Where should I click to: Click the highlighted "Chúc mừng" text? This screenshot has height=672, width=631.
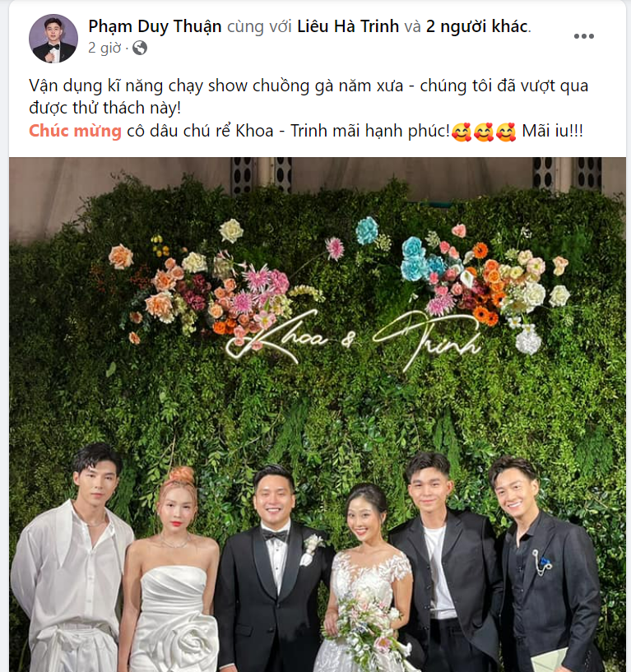point(75,131)
